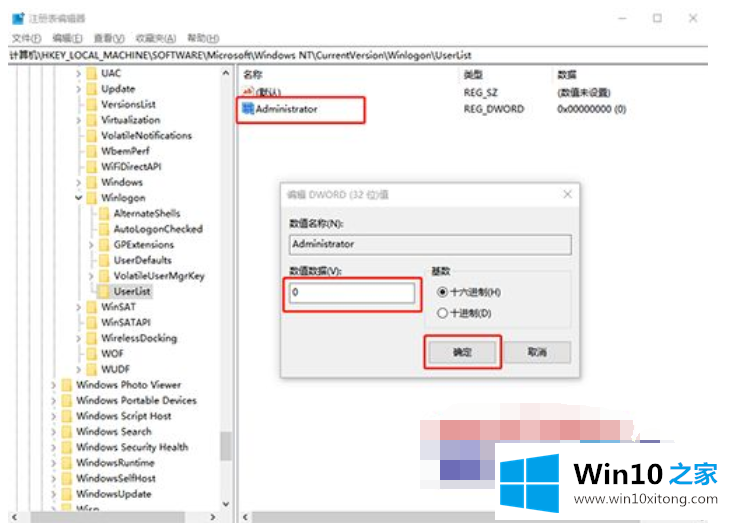Select the Virtualization folder icon
Screen dimensions: 730x525
tap(92, 120)
